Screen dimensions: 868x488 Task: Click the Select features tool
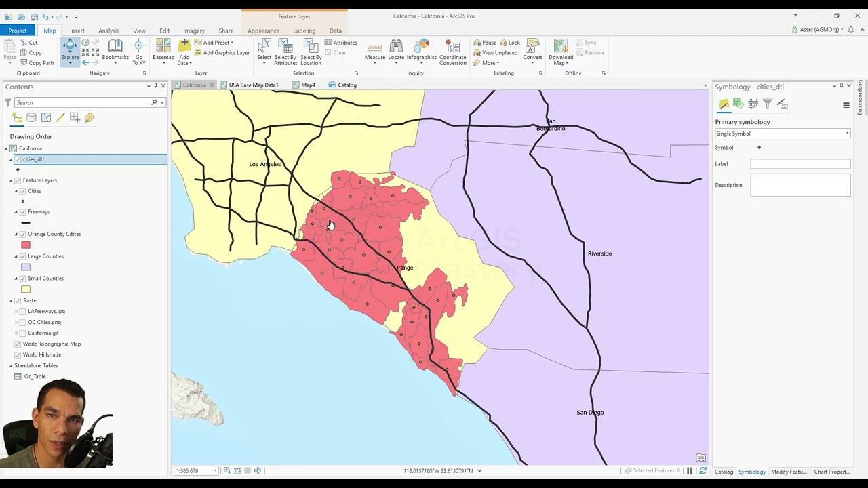264,52
